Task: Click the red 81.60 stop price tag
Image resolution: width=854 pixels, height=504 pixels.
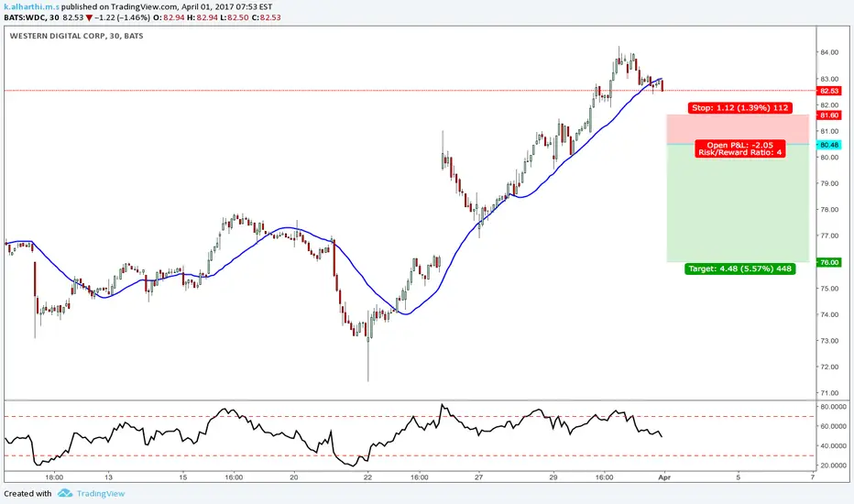Action: point(829,115)
